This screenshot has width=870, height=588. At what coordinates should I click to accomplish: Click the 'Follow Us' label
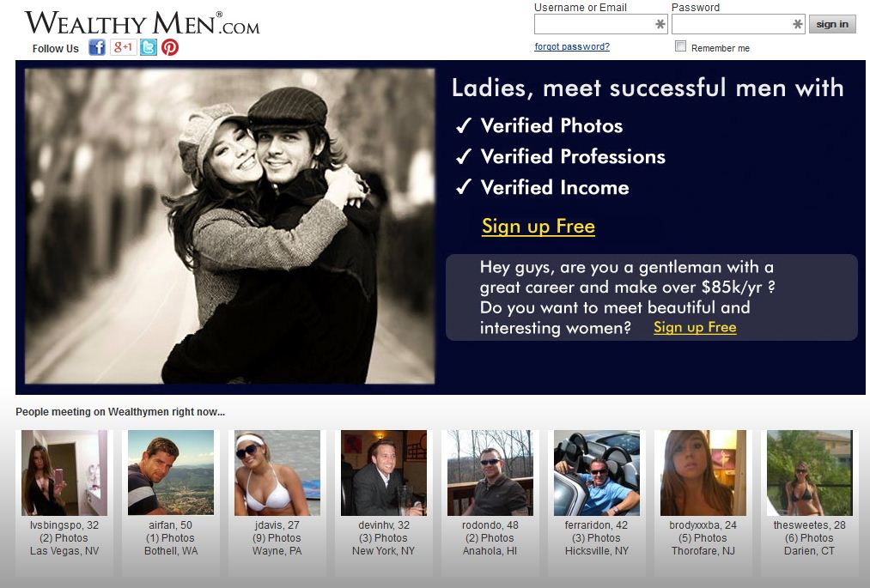pyautogui.click(x=56, y=49)
